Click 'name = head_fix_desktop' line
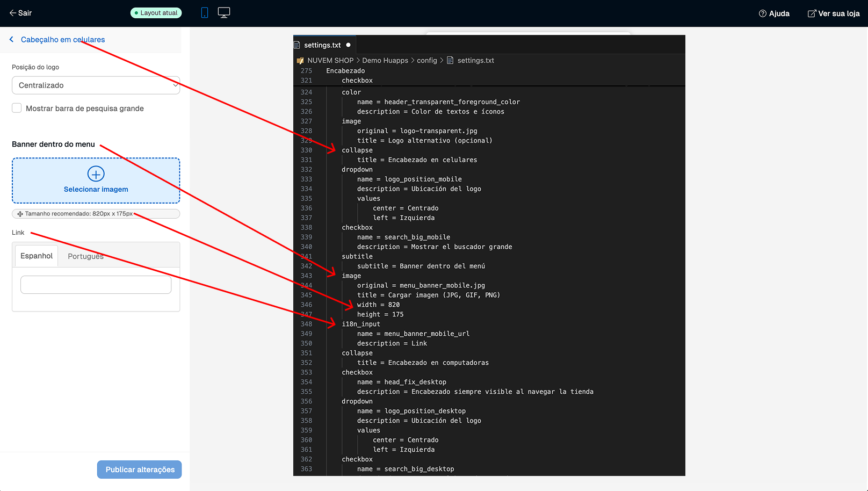 (x=402, y=382)
